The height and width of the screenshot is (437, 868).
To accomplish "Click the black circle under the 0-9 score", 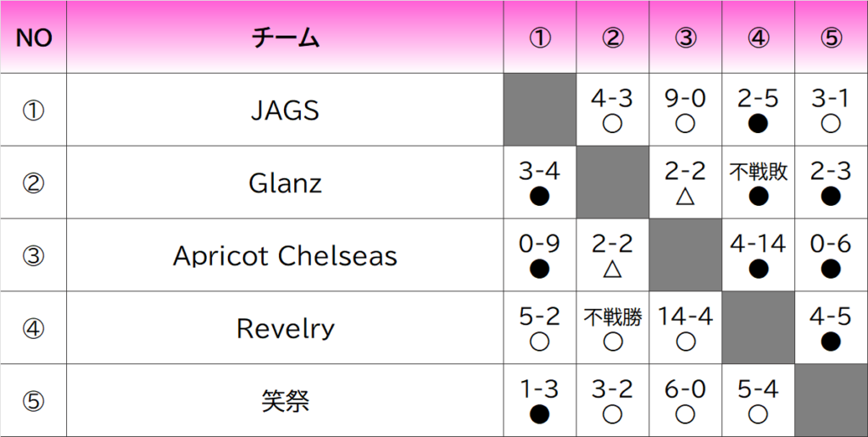I will click(x=540, y=269).
